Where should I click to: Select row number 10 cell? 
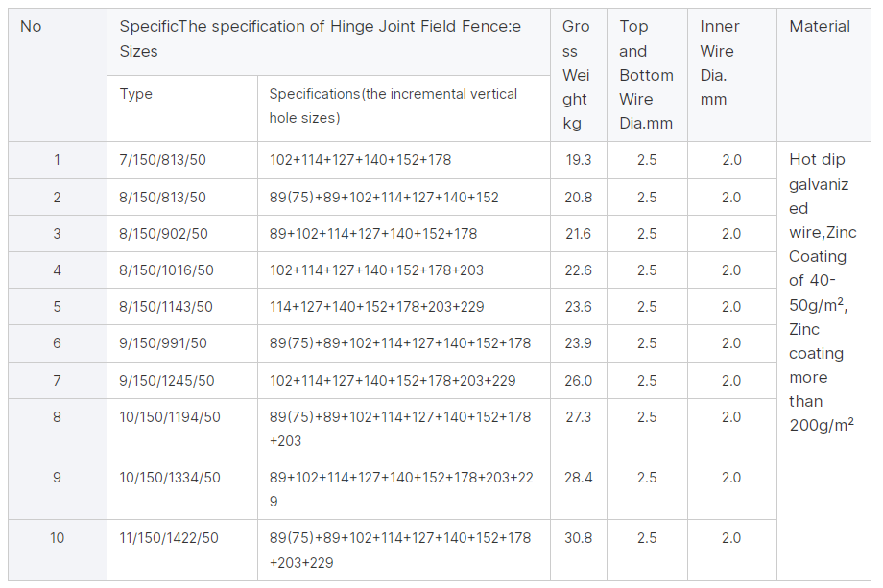tap(58, 551)
